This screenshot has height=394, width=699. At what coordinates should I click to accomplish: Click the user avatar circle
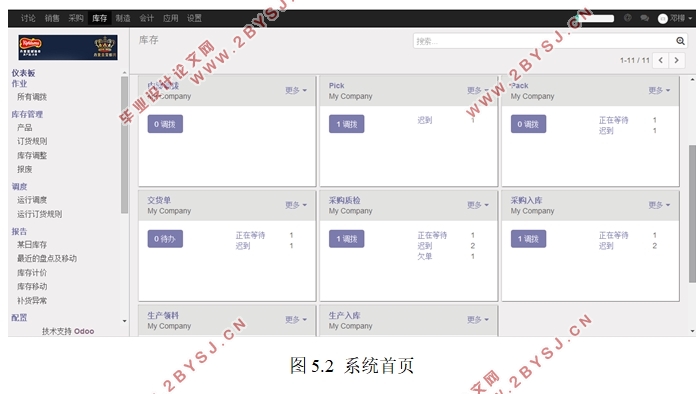(662, 18)
